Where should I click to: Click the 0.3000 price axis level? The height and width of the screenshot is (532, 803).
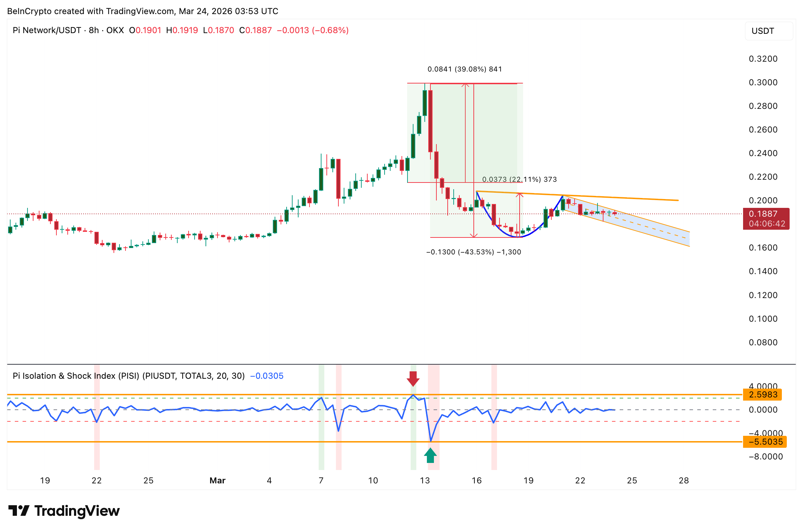763,82
